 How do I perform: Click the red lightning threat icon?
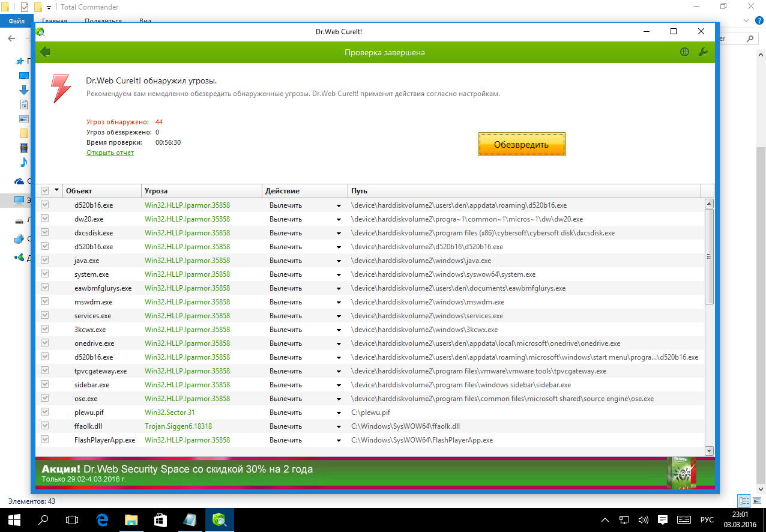61,88
